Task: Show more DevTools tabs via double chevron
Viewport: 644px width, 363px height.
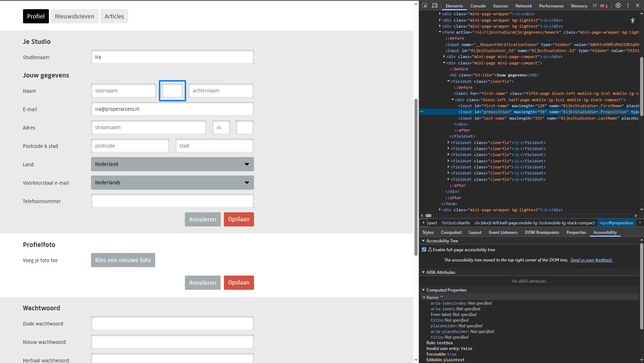Action: 594,6
